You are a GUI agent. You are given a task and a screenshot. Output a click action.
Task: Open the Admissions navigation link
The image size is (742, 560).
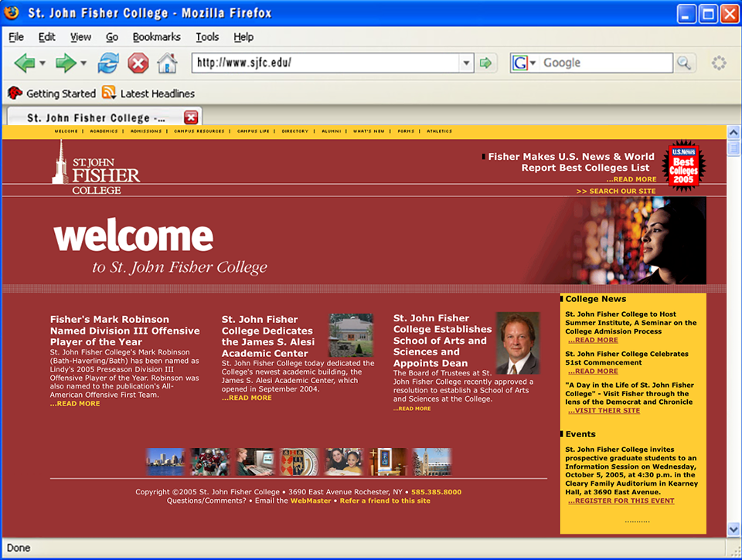pyautogui.click(x=146, y=131)
